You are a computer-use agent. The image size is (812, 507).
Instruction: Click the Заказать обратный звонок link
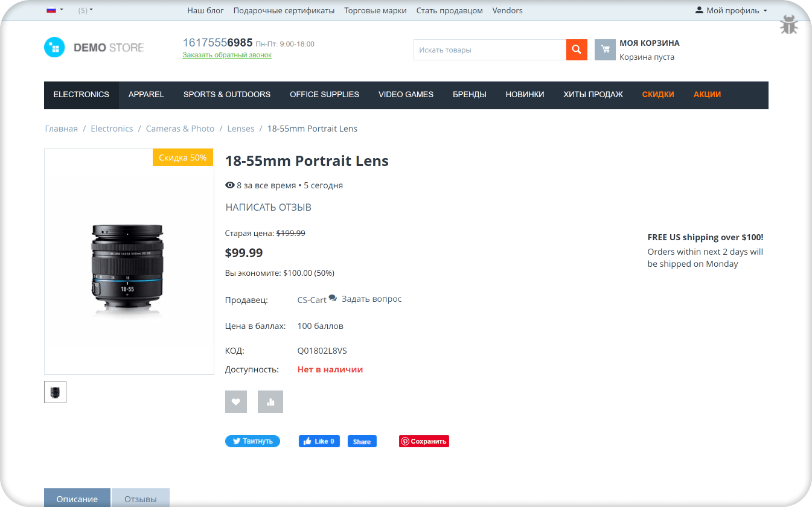227,55
